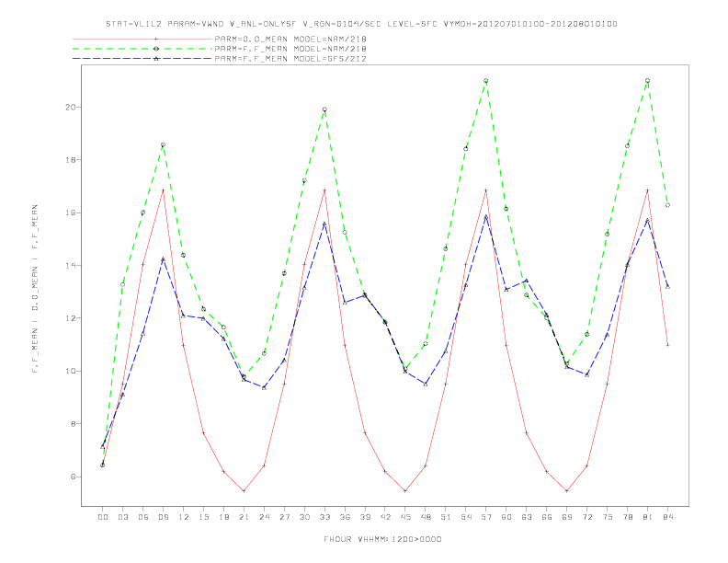728x563 pixels.
Task: Click the y-axis tick label 14
Action: (x=70, y=266)
